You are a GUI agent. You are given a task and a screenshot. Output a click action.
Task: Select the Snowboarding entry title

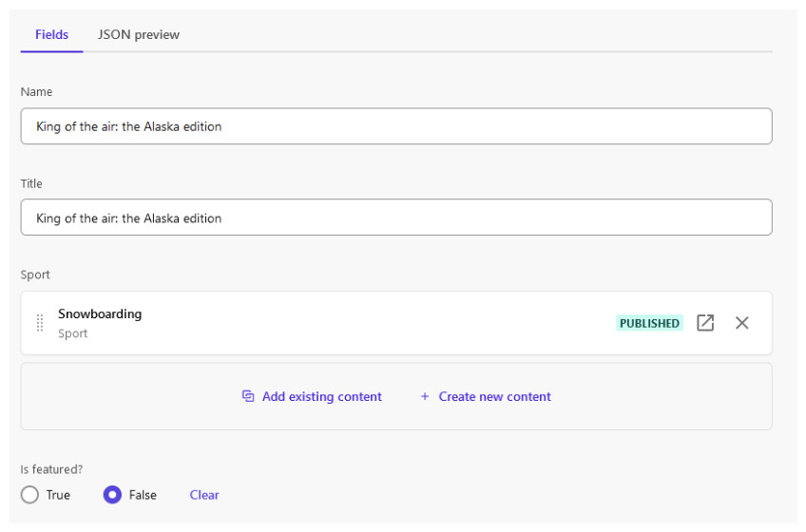(100, 313)
